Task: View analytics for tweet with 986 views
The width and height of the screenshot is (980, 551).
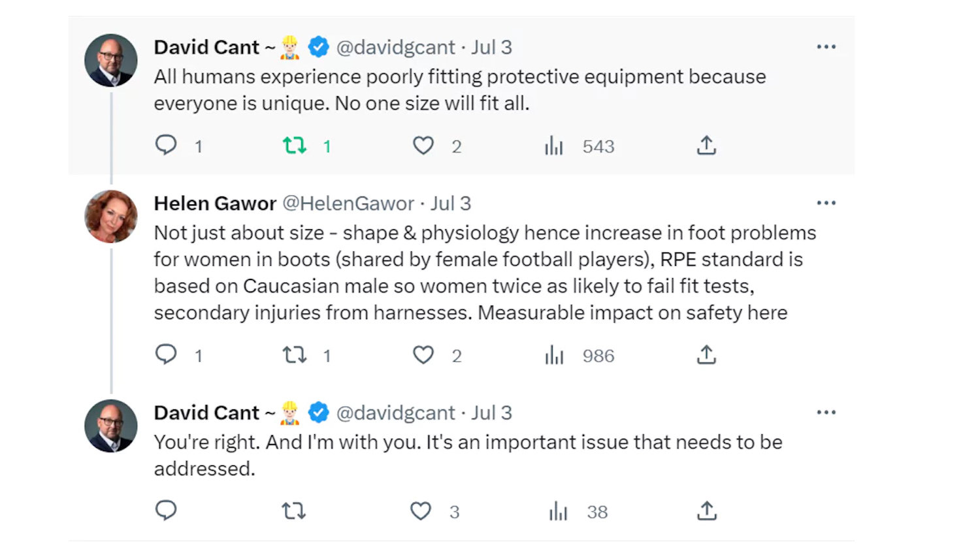Action: pos(554,355)
